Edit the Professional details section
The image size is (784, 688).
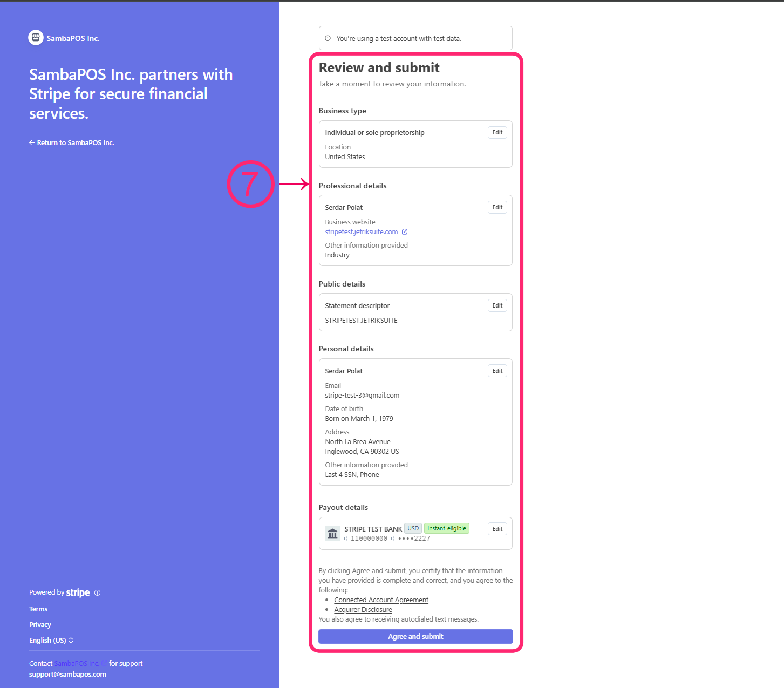tap(497, 208)
